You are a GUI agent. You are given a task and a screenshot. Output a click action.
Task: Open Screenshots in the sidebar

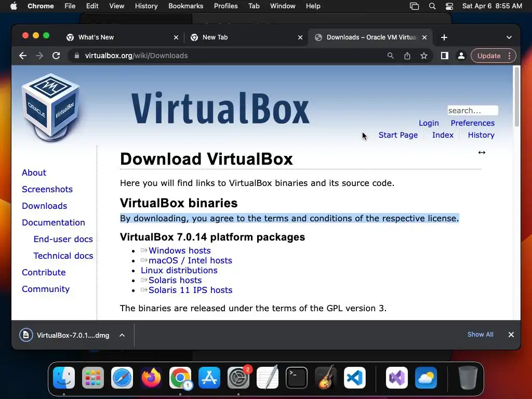(47, 189)
